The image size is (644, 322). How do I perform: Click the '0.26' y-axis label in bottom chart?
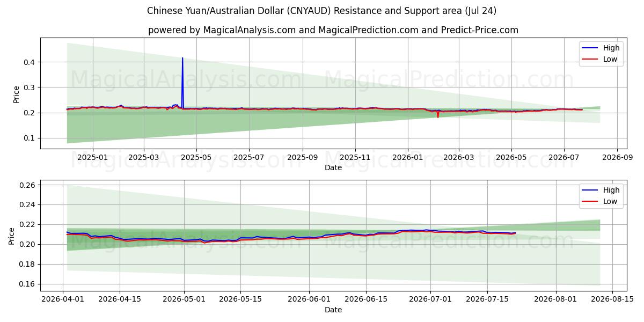tap(28, 185)
